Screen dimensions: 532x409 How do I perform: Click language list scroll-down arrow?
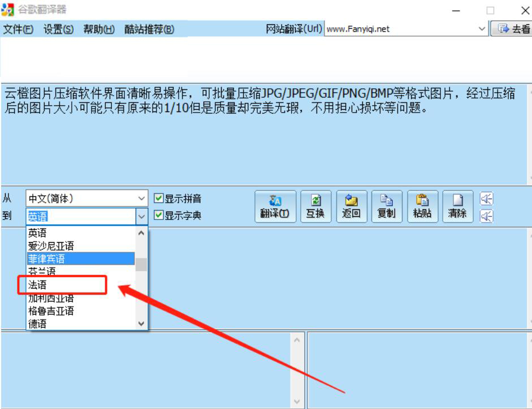coord(141,324)
